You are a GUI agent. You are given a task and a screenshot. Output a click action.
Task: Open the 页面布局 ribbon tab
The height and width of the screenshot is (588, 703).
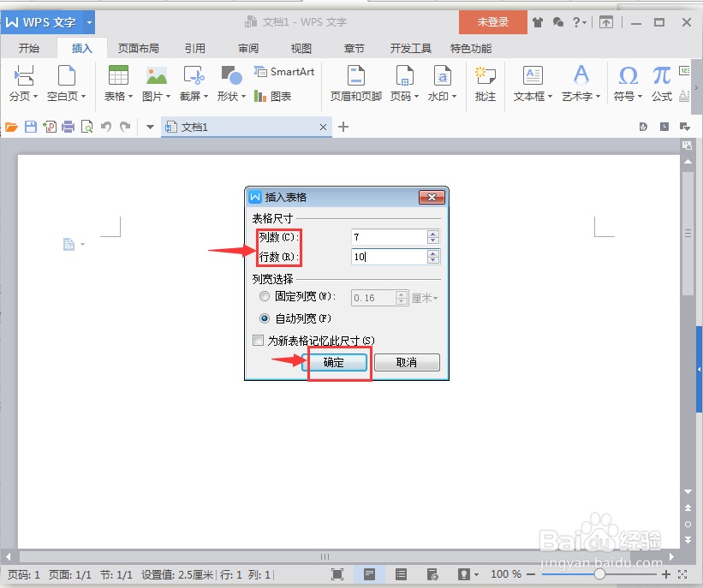click(x=138, y=49)
